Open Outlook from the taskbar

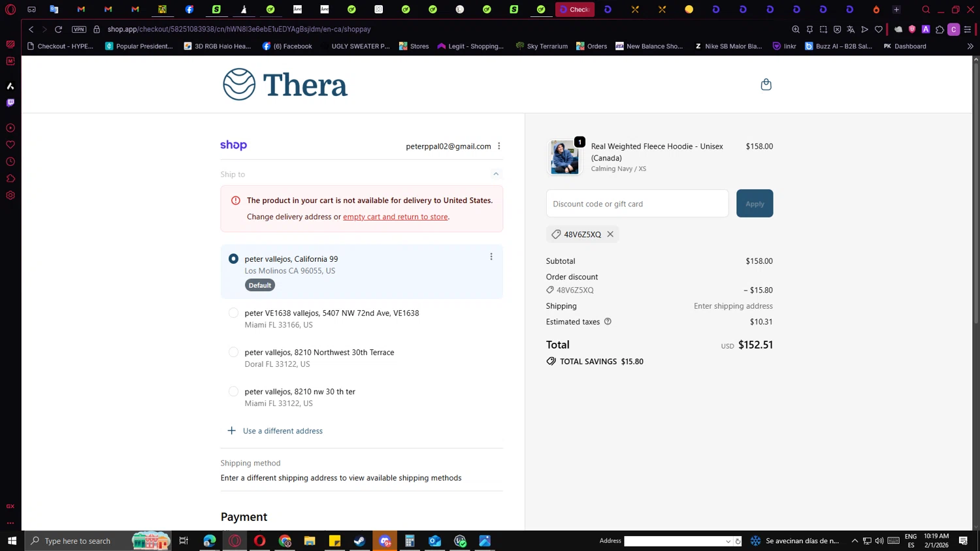coord(435,541)
